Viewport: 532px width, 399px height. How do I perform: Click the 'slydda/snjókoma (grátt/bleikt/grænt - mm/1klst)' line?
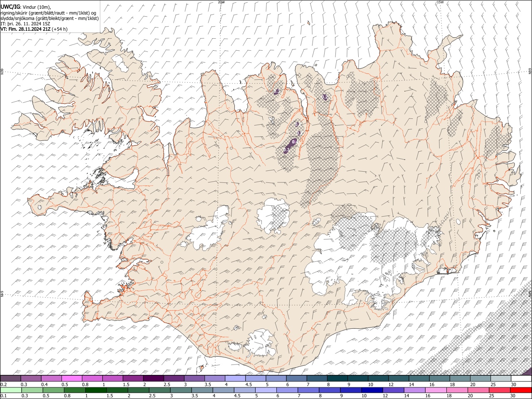coord(49,18)
